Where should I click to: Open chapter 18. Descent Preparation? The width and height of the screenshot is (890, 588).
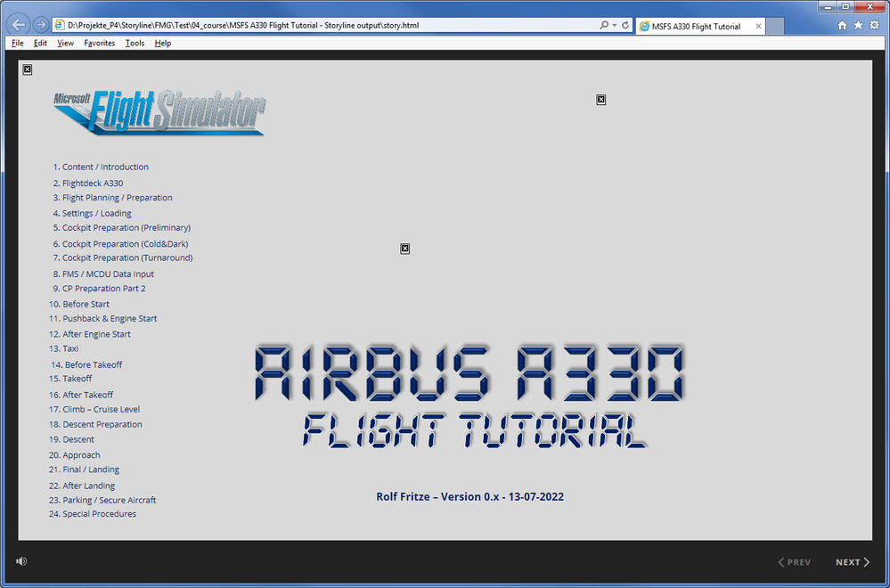[95, 425]
